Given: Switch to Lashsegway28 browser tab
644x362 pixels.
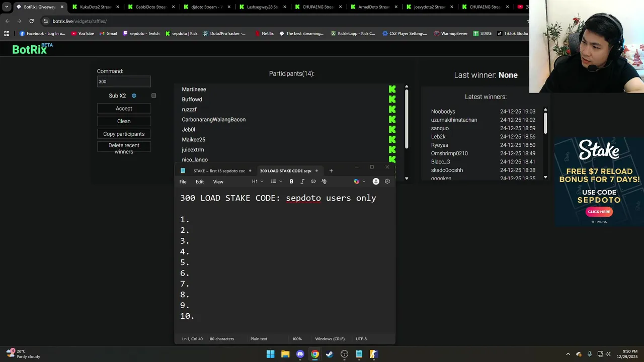Looking at the screenshot, I should [262, 7].
